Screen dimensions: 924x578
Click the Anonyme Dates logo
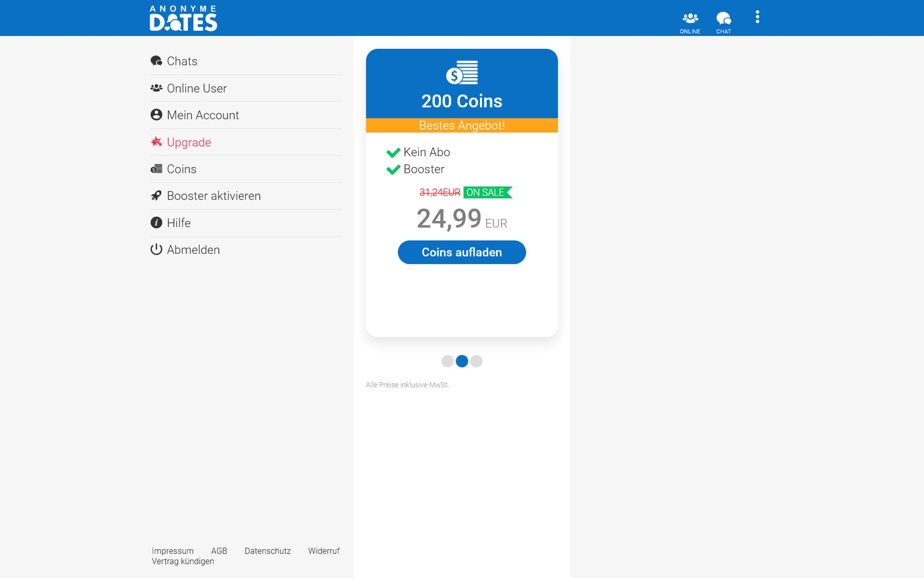point(184,18)
